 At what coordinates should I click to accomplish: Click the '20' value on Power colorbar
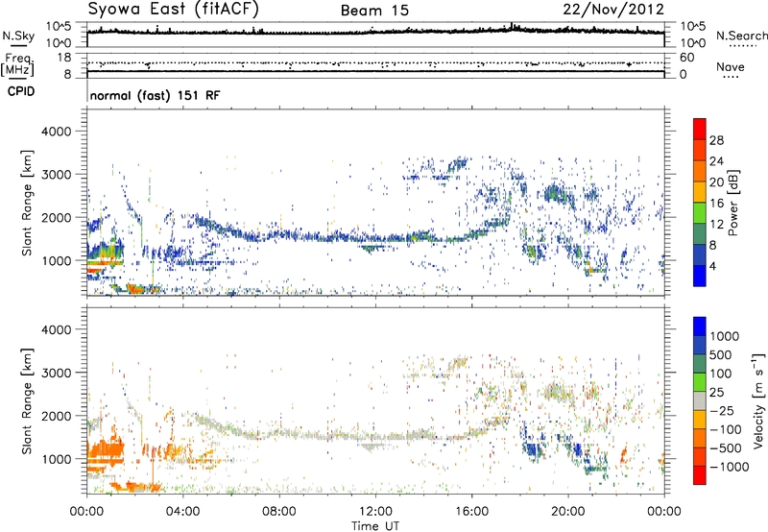pos(716,182)
